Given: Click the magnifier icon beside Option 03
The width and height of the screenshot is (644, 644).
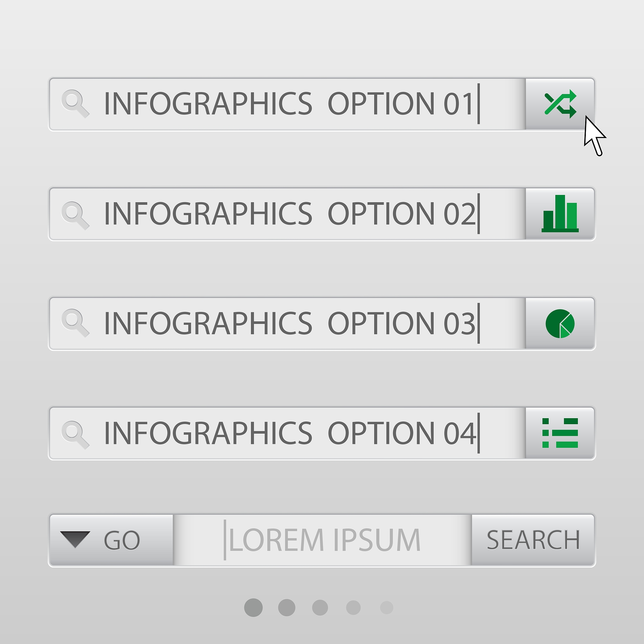Looking at the screenshot, I should 75,323.
